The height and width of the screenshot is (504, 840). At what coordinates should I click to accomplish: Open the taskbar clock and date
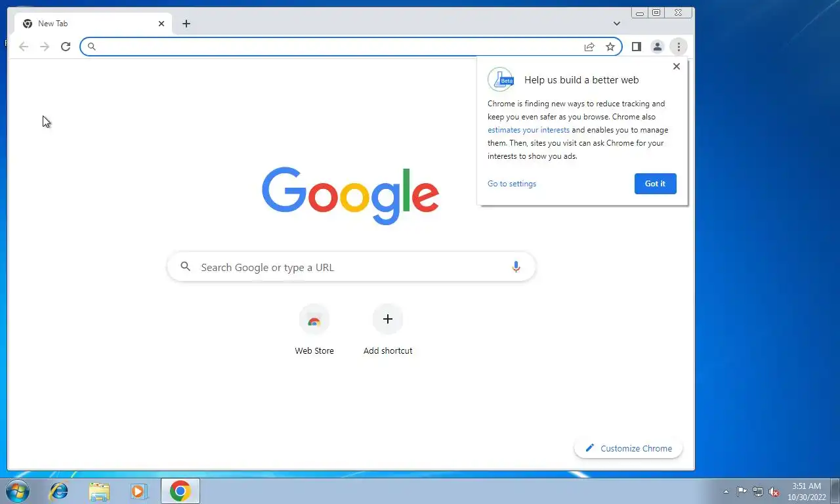(x=807, y=492)
